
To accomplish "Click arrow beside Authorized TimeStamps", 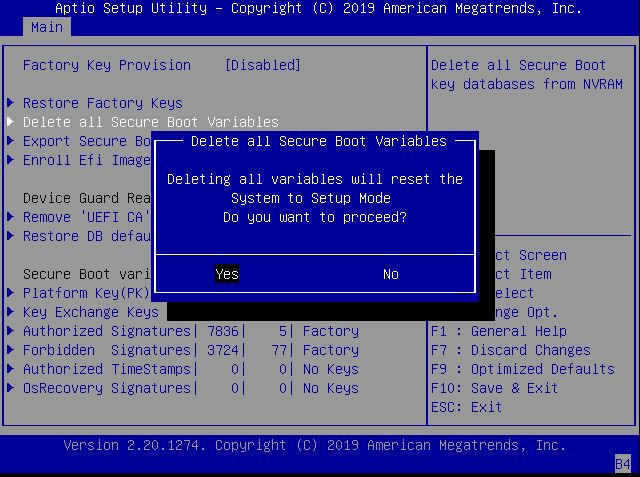I will 11,368.
